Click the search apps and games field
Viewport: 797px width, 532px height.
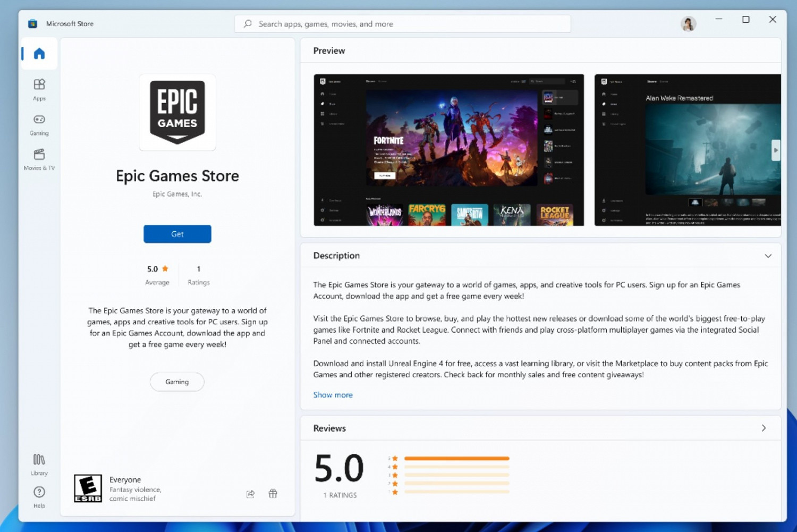(402, 23)
